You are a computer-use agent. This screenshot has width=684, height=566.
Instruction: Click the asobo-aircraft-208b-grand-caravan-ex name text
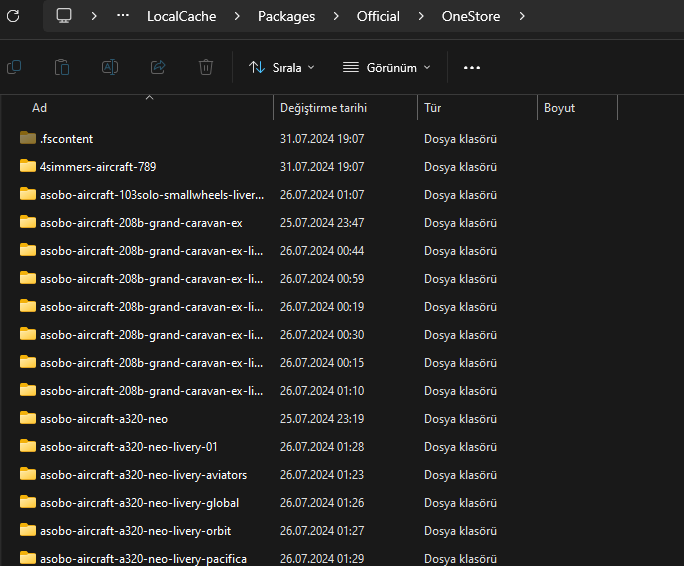pyautogui.click(x=141, y=223)
